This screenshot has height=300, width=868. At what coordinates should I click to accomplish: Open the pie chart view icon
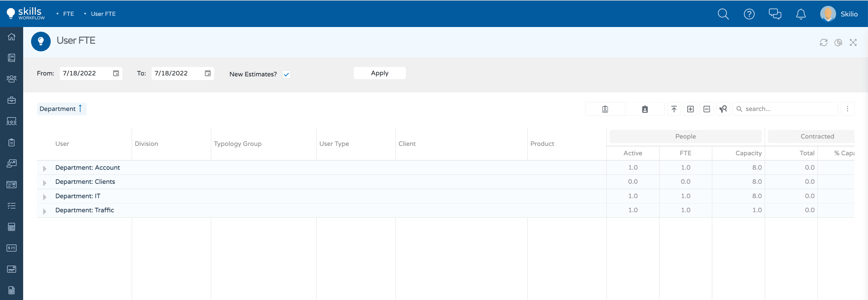[x=838, y=43]
